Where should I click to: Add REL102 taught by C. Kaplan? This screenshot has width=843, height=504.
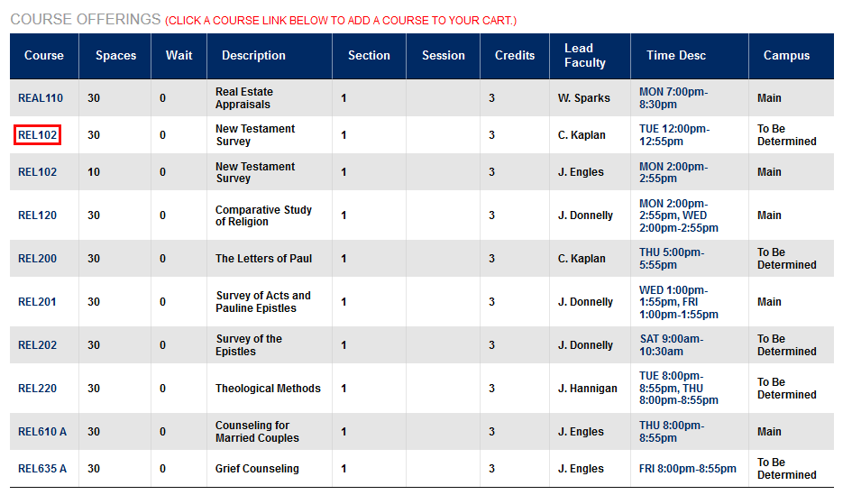(37, 135)
